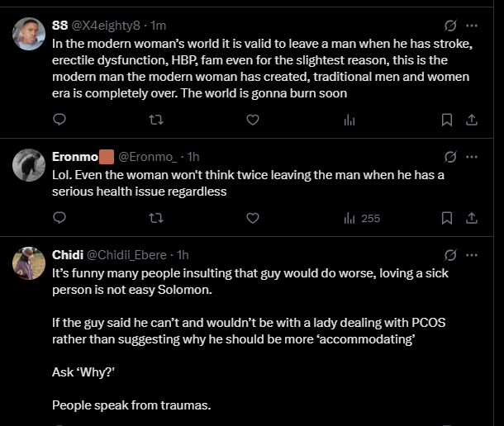Open Grok icon on Chidi's tweet
The width and height of the screenshot is (504, 426).
pos(451,254)
